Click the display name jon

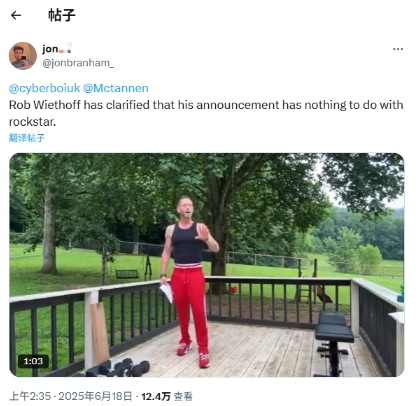(x=50, y=49)
